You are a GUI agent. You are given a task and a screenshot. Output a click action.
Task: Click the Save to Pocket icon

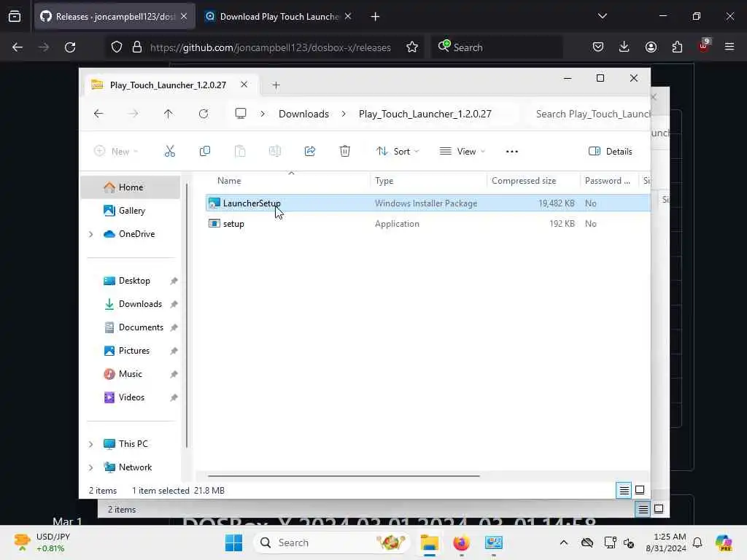tap(598, 47)
